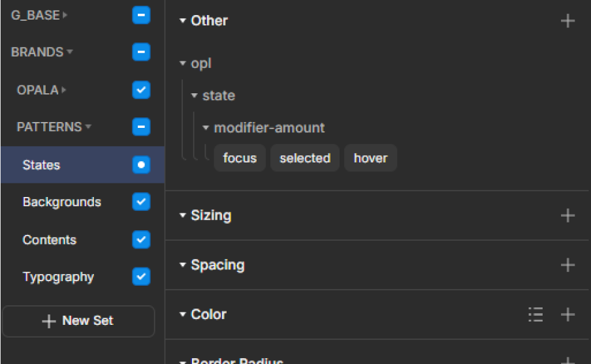Add a new Color token

coord(567,315)
